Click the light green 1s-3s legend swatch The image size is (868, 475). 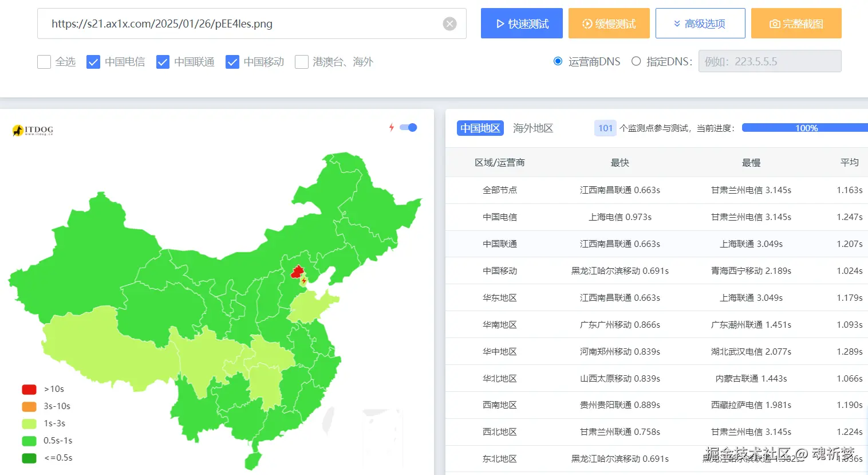[29, 423]
